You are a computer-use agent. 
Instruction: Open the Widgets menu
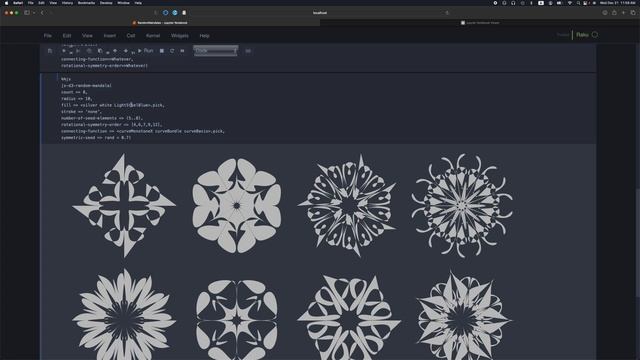[x=180, y=36]
